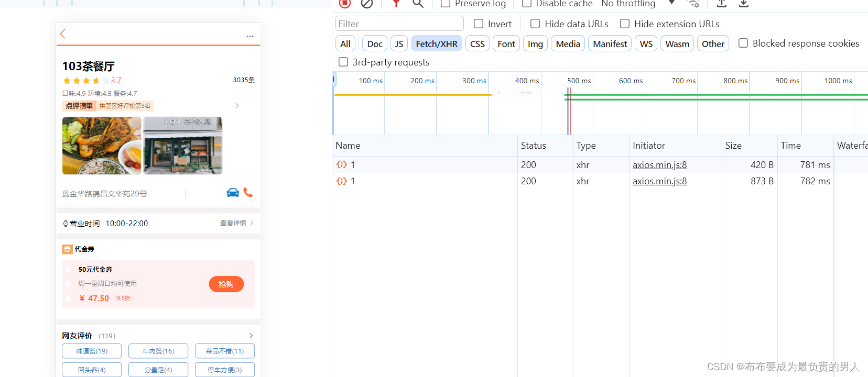This screenshot has height=377, width=868.
Task: Open the three-dot more menu
Action: (250, 36)
